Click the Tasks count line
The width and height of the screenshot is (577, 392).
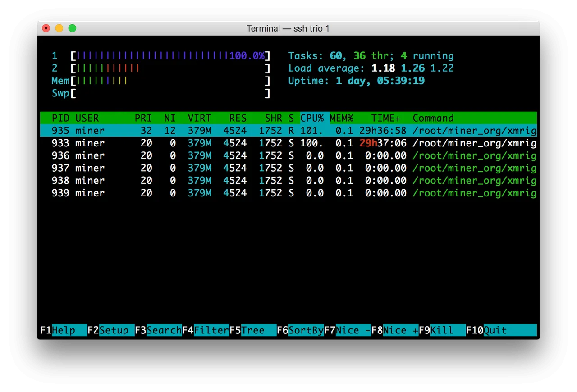click(x=371, y=56)
